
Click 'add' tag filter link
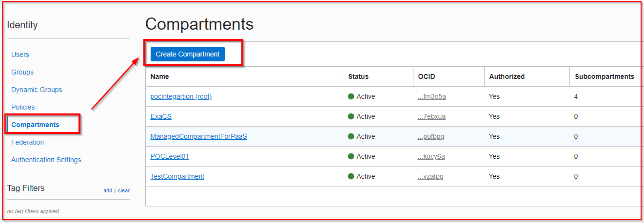(108, 190)
